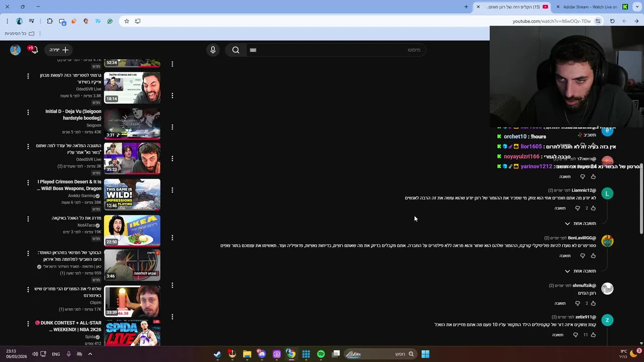Dislike the Liamnic12 comment

[x=577, y=208]
